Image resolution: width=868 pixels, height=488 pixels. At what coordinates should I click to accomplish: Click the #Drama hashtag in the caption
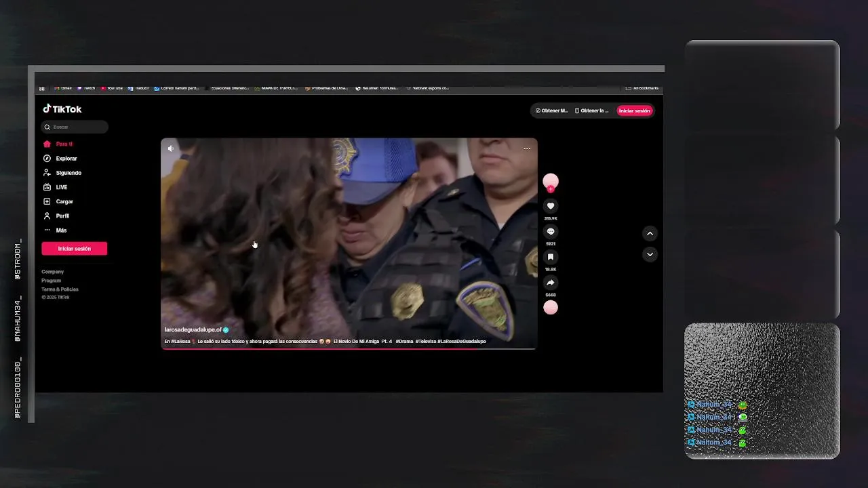coord(404,342)
